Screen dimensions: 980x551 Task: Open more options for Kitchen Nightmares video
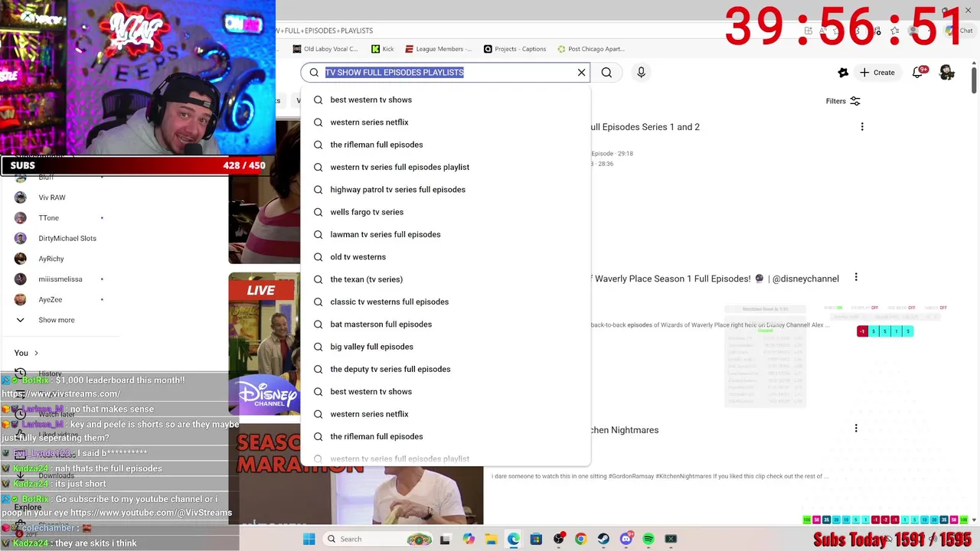(856, 429)
